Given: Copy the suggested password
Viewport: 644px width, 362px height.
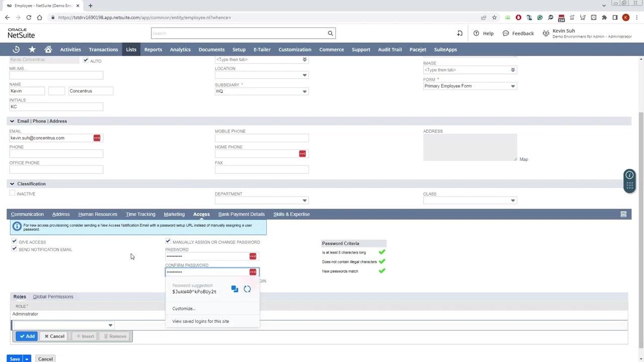Looking at the screenshot, I should pyautogui.click(x=234, y=289).
